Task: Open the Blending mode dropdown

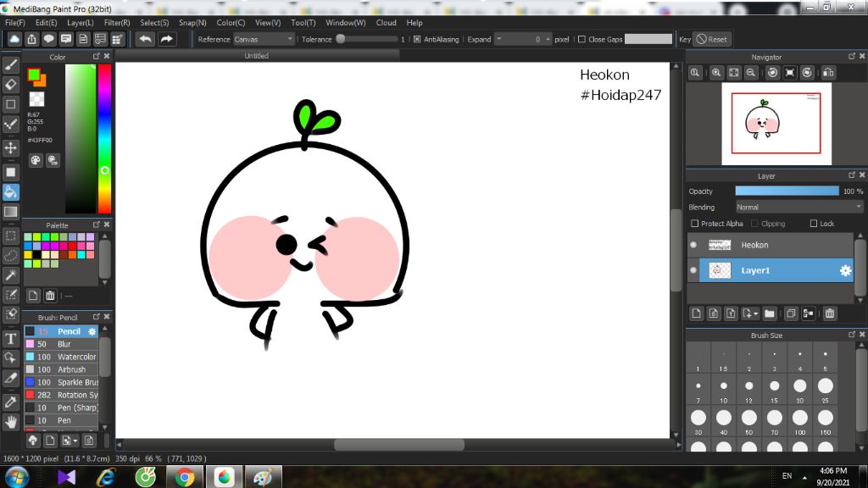Action: click(798, 207)
